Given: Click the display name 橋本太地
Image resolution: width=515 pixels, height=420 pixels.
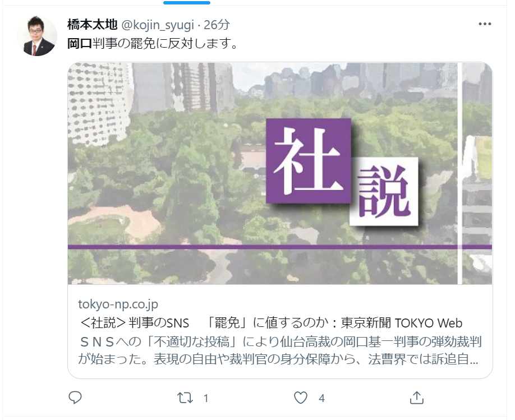Looking at the screenshot, I should pos(93,25).
